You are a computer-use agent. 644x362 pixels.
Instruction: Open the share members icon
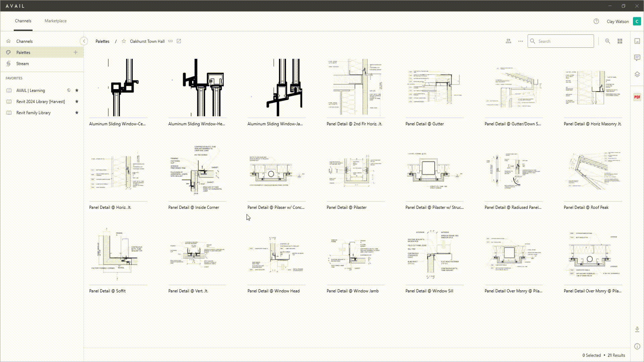pyautogui.click(x=508, y=41)
